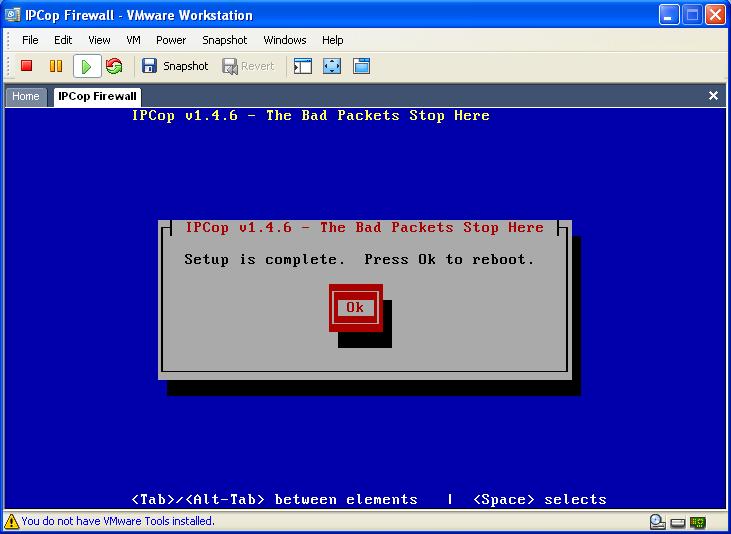731x534 pixels.
Task: Click the green Power On play icon
Action: point(87,66)
